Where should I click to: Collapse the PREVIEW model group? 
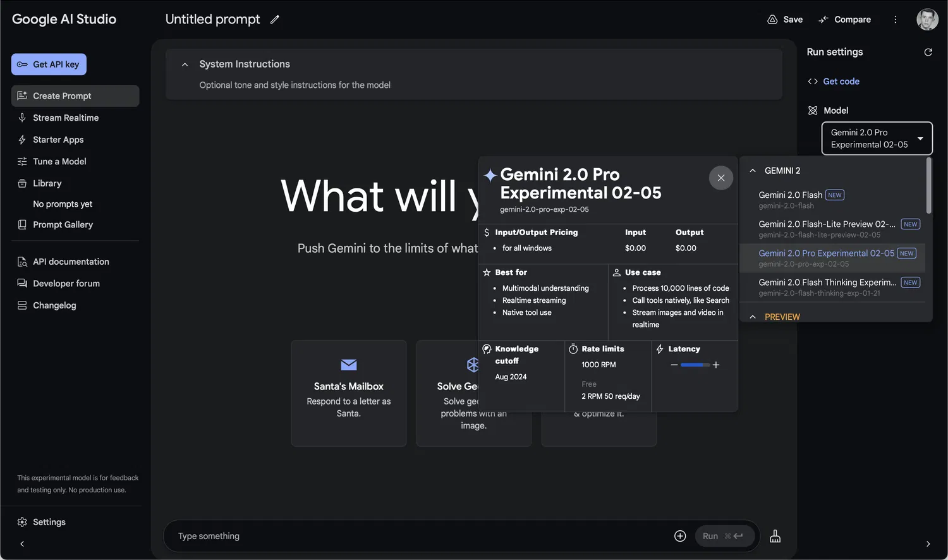click(753, 317)
